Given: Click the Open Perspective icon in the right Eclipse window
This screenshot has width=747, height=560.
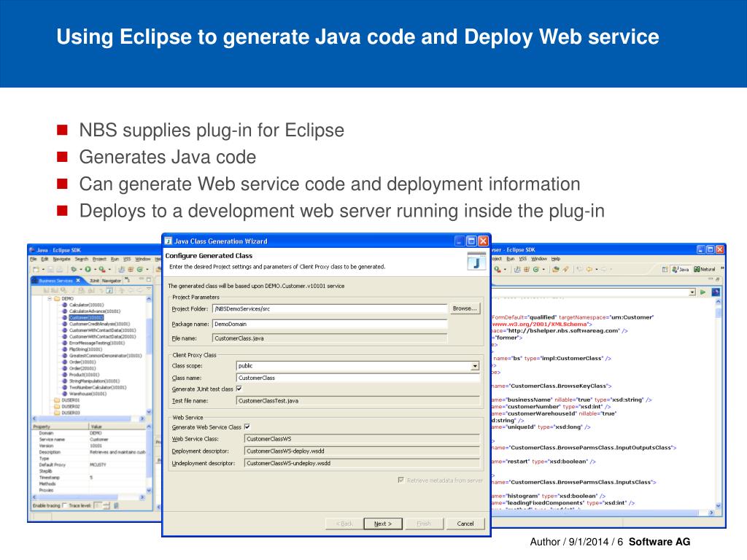Looking at the screenshot, I should [x=665, y=269].
